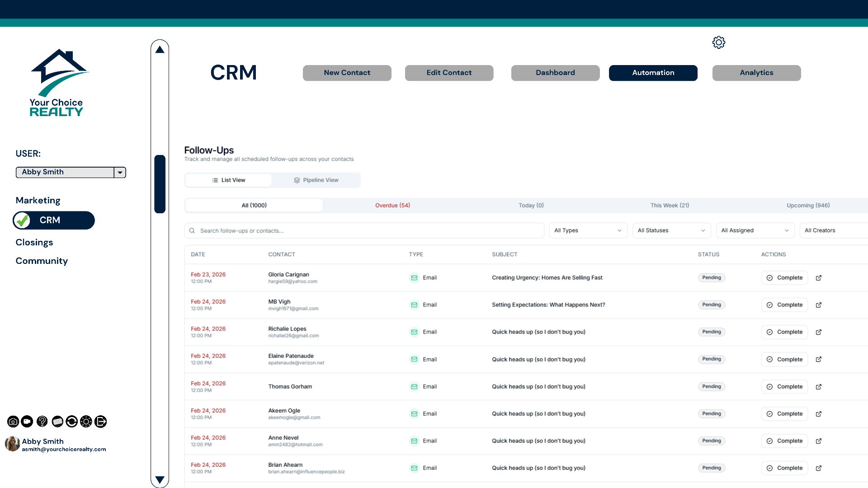868x488 pixels.
Task: Open Community in the sidebar menu
Action: click(x=42, y=261)
